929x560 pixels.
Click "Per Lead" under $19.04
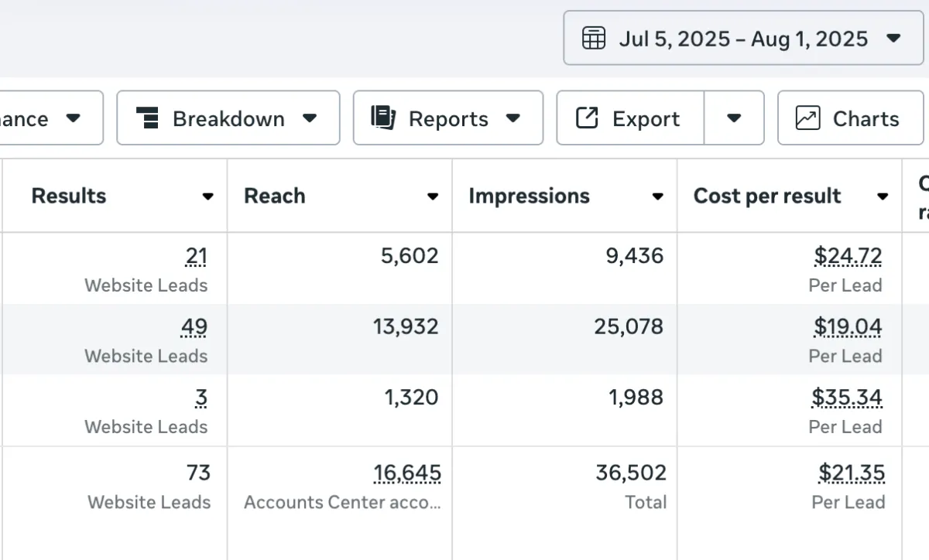point(845,357)
